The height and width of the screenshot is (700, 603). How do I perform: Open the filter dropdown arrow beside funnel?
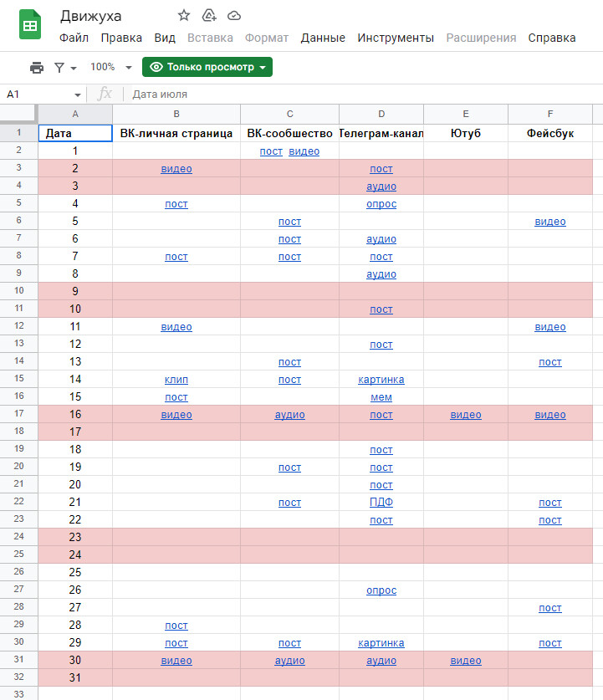tap(74, 68)
